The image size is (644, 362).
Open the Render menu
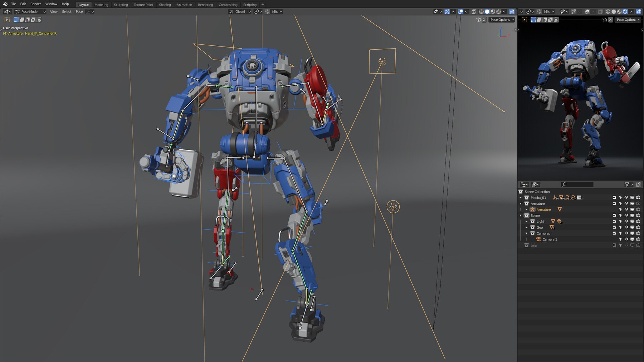click(x=35, y=4)
